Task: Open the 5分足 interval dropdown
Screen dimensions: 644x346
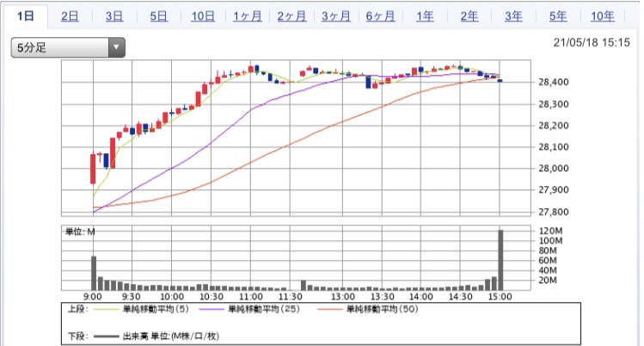Action: [68, 47]
